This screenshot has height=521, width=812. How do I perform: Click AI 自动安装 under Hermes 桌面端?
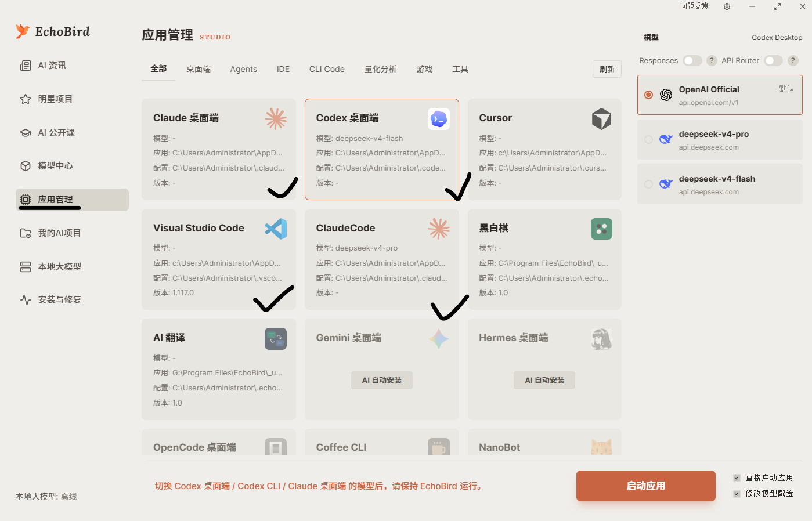click(x=544, y=381)
